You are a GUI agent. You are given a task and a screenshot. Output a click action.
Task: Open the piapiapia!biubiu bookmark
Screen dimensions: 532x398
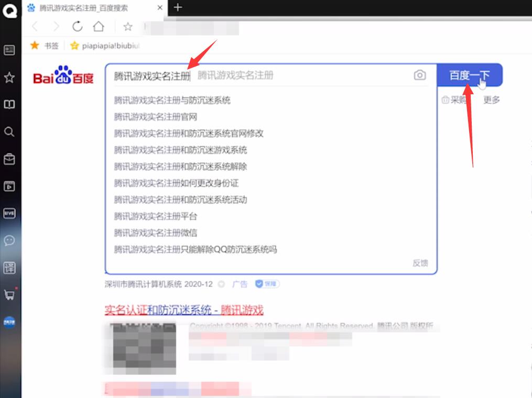click(105, 46)
